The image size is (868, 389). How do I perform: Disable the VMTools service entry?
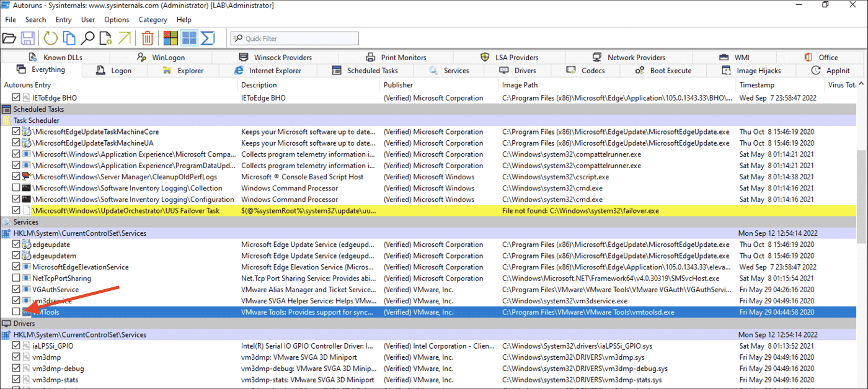(x=15, y=312)
